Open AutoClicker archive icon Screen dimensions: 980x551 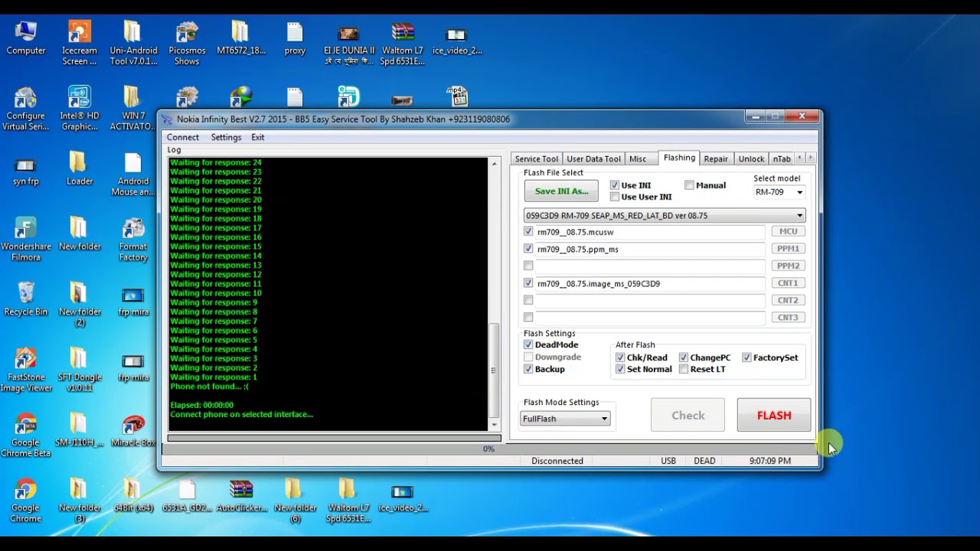[241, 496]
